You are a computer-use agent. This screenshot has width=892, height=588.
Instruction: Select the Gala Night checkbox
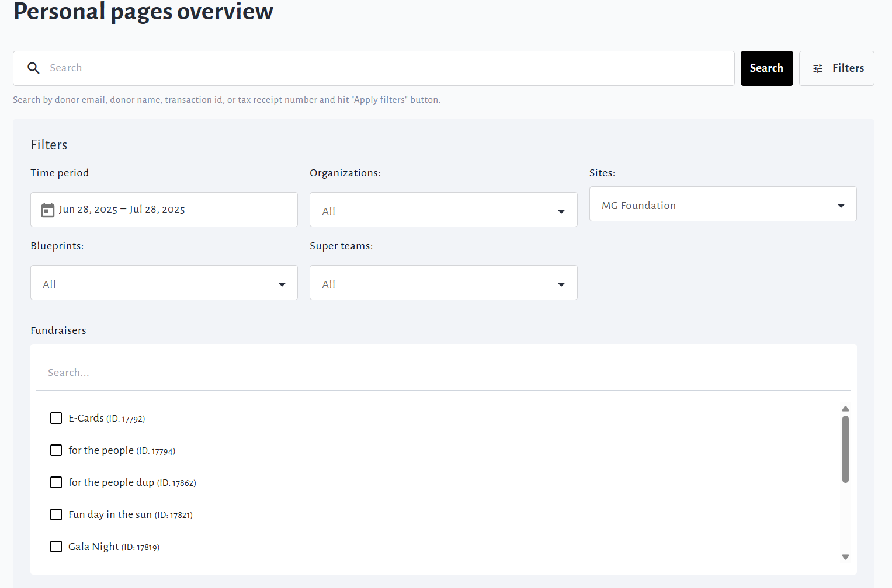coord(56,547)
